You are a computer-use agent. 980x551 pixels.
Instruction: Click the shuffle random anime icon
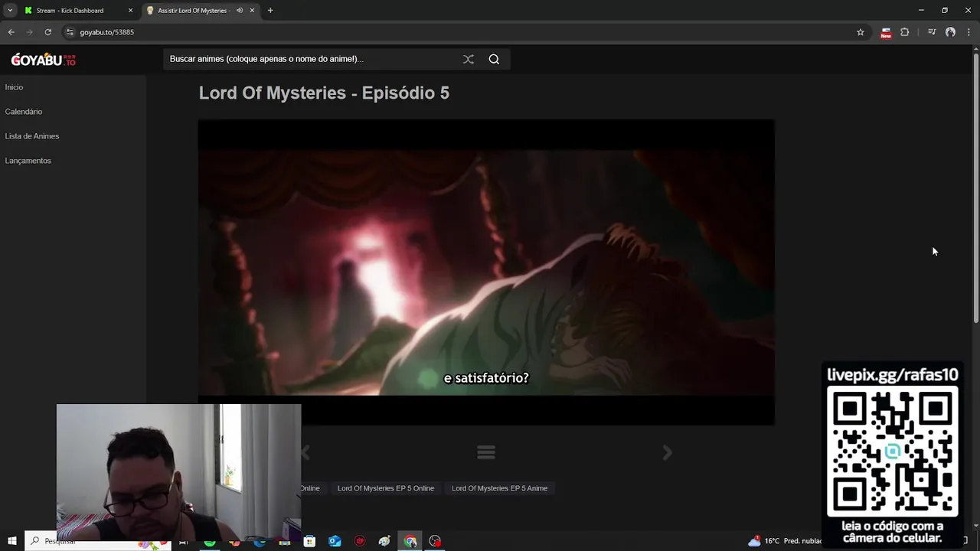469,59
